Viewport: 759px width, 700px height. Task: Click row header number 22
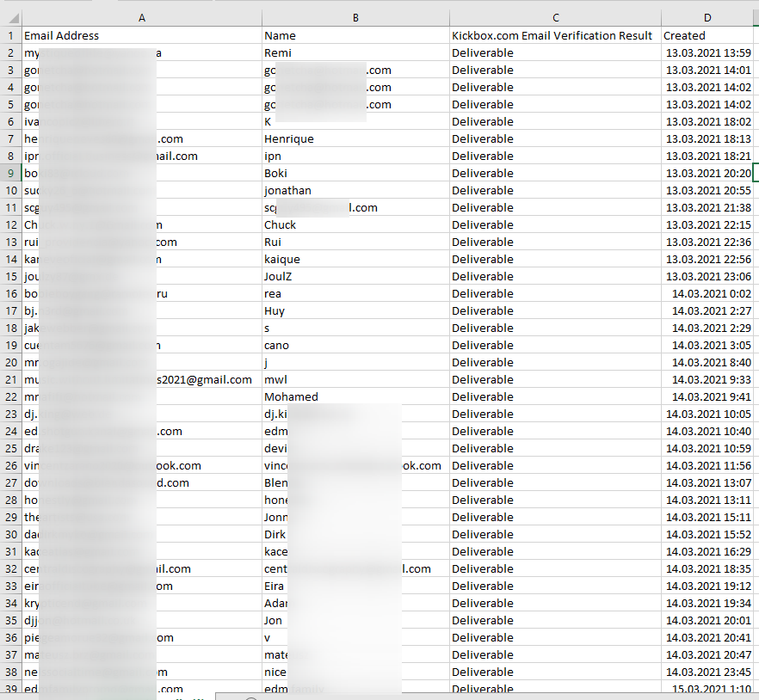click(x=10, y=396)
